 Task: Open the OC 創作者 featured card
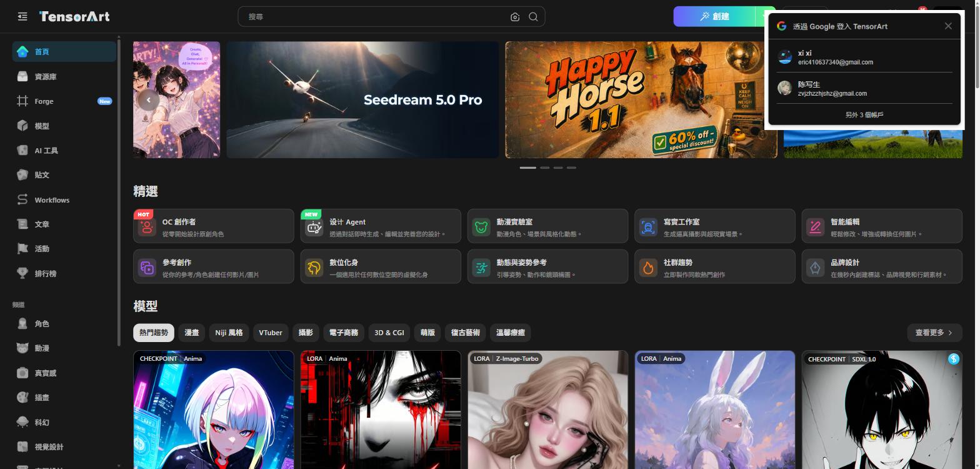213,226
